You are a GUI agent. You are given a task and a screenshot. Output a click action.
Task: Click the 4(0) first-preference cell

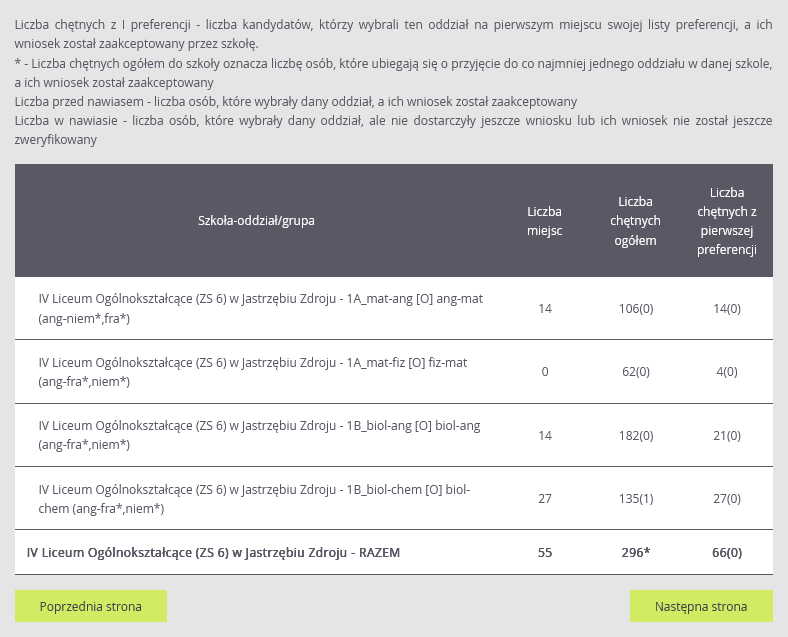(x=726, y=372)
